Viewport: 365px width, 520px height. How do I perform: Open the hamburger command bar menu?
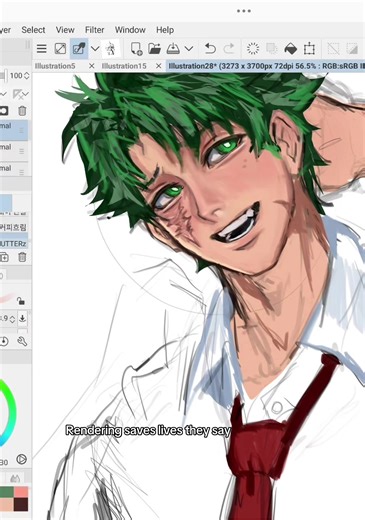42,49
